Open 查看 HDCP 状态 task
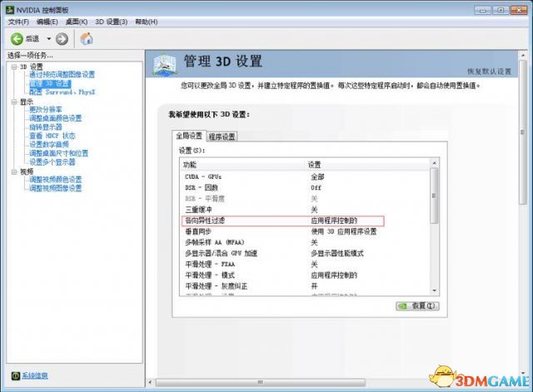This screenshot has width=533, height=392. [x=52, y=136]
